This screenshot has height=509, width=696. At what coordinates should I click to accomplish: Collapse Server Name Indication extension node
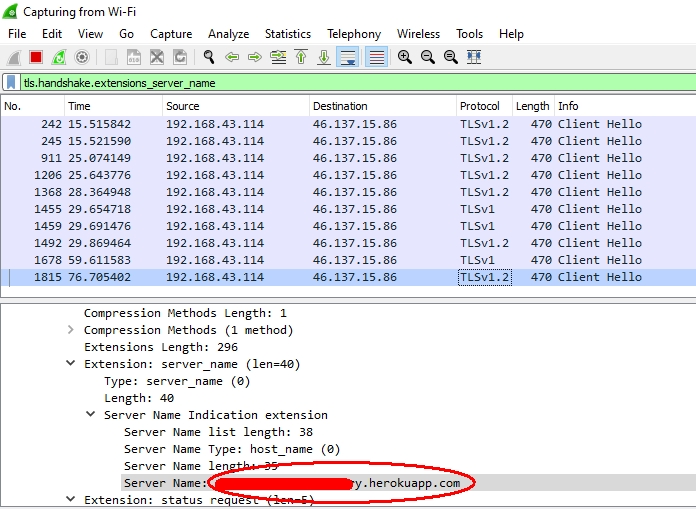[91, 414]
